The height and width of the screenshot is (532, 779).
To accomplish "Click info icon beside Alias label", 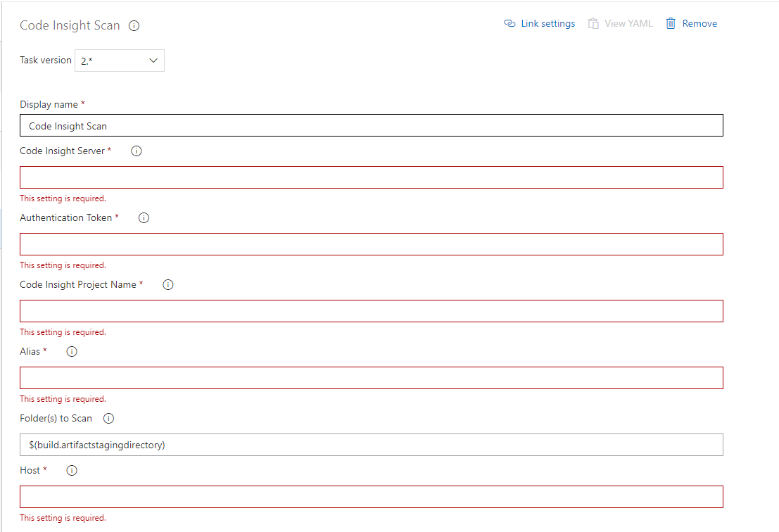I will [x=71, y=352].
